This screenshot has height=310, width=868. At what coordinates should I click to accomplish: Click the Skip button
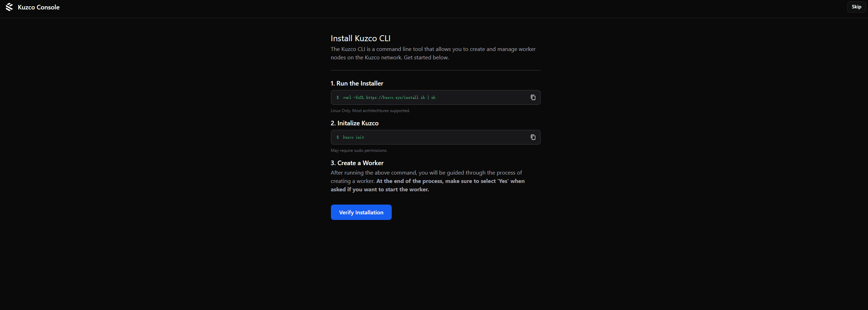pyautogui.click(x=856, y=7)
